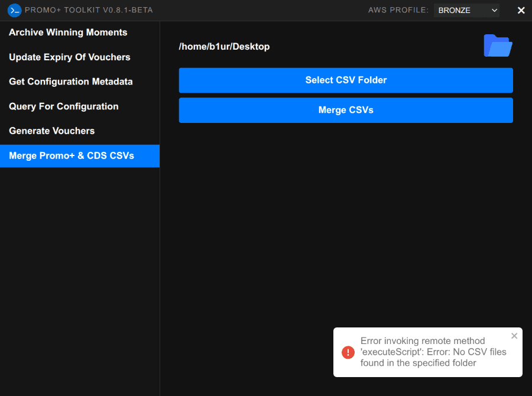The width and height of the screenshot is (532, 396).
Task: Click the Select CSV Folder button
Action: coord(346,80)
